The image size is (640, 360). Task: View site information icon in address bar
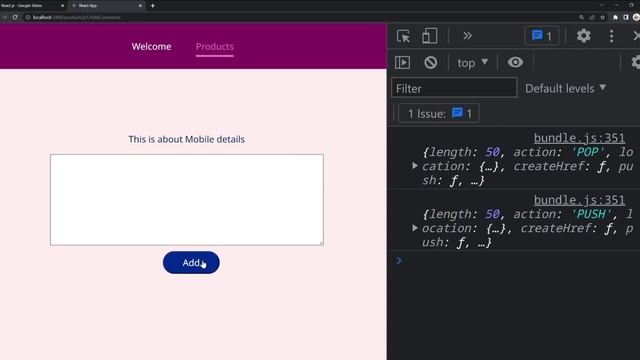28,18
